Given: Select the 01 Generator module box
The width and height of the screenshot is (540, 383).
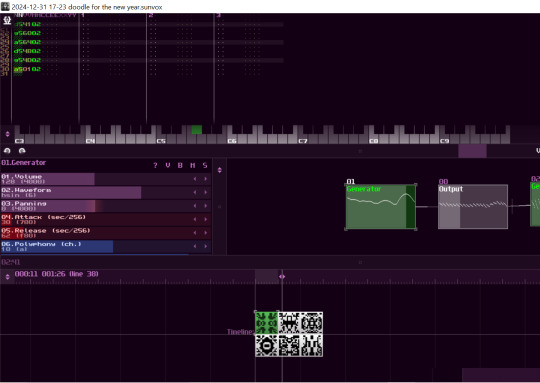Looking at the screenshot, I should (381, 207).
